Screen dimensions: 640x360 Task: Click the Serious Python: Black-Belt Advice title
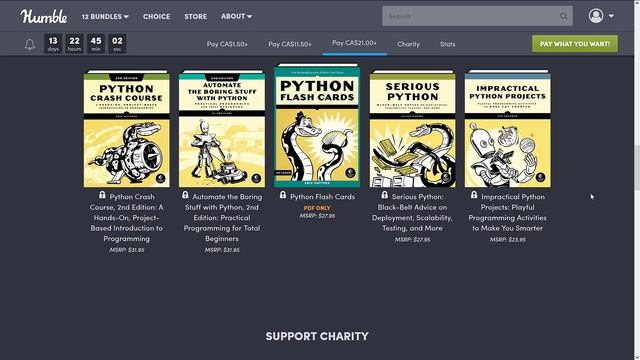point(412,212)
